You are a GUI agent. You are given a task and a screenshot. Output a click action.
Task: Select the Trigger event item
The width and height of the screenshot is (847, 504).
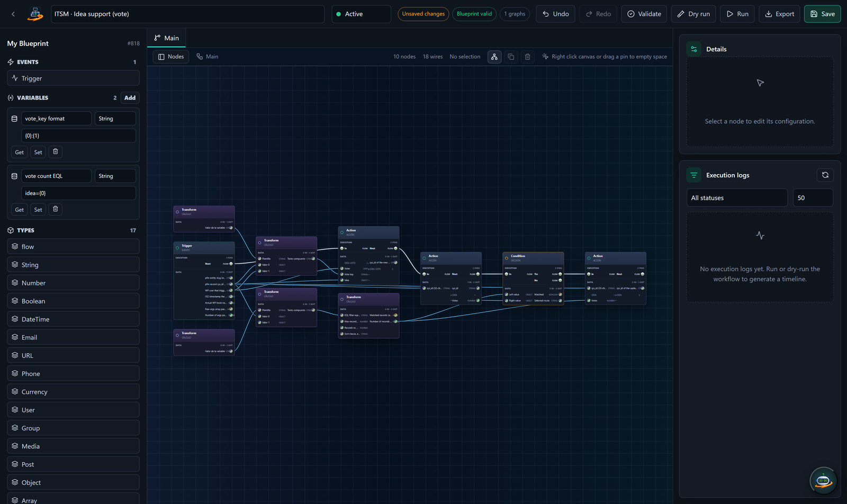tap(73, 78)
